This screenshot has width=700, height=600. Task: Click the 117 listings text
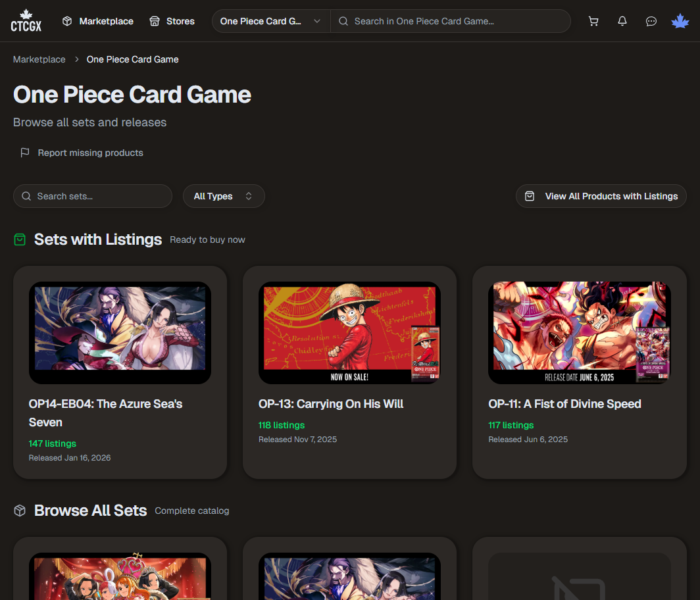point(511,425)
